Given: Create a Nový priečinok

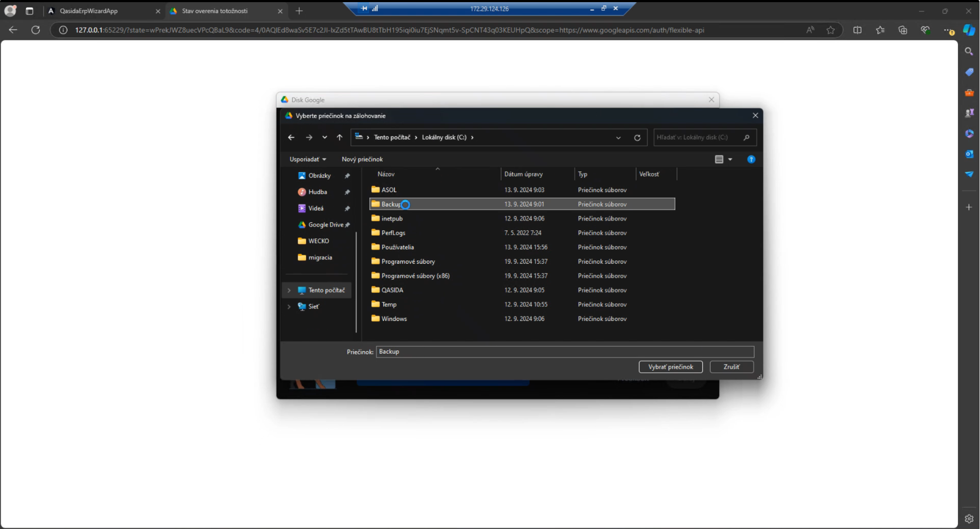Looking at the screenshot, I should [362, 159].
